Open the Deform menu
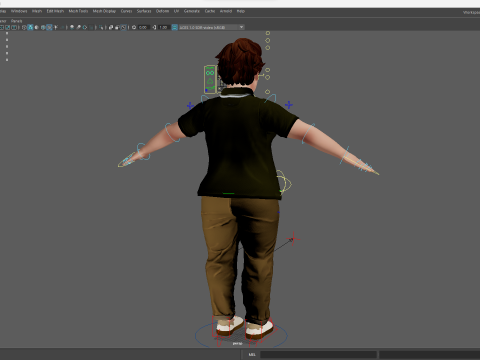The width and height of the screenshot is (480, 360). 162,11
